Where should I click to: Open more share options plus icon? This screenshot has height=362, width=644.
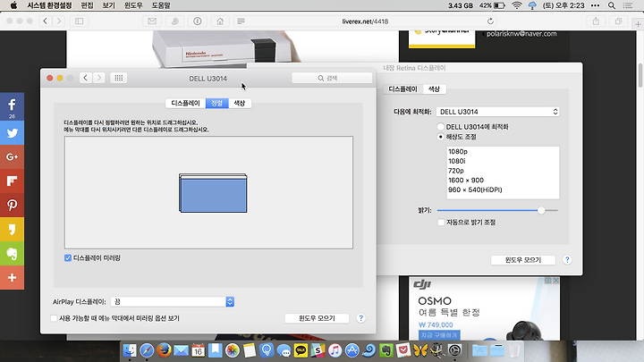tap(12, 277)
